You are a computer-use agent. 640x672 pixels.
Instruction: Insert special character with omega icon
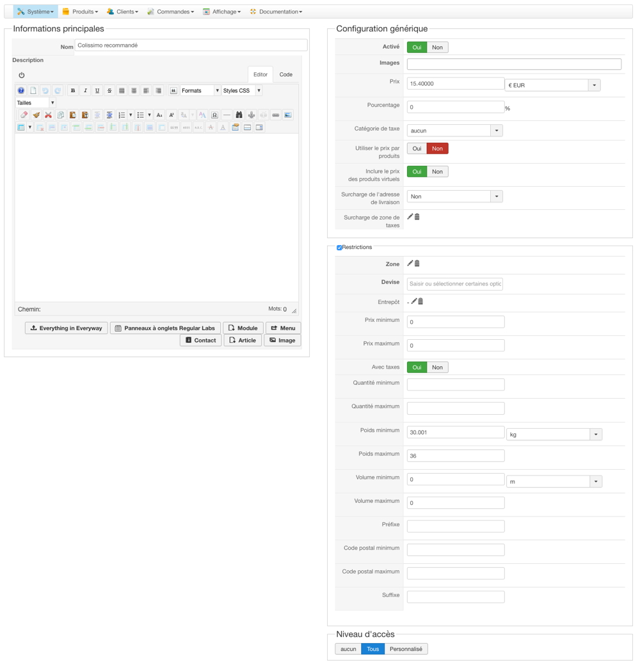tap(215, 115)
